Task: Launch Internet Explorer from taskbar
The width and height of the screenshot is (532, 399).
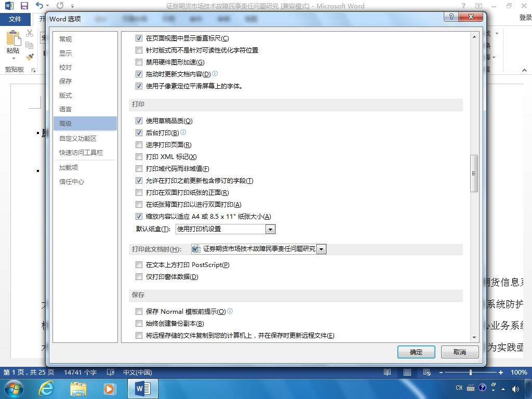Action: pyautogui.click(x=46, y=389)
